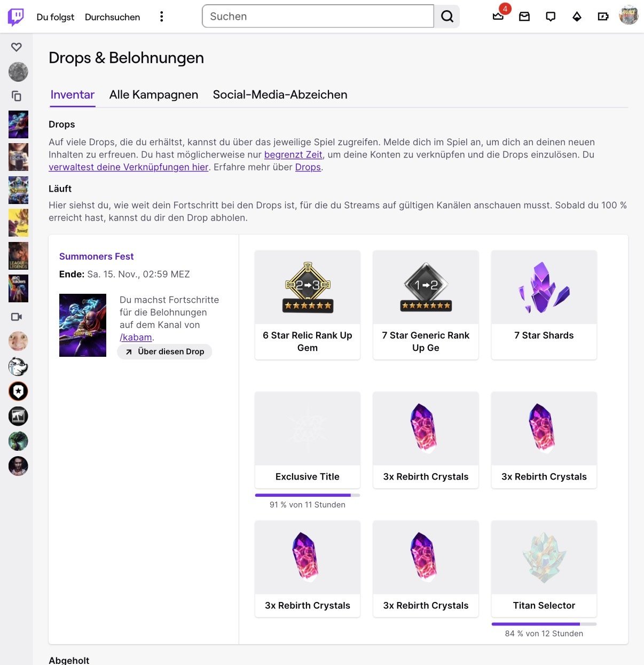
Task: Follow the 'begrenzt Zeit' link
Action: tap(293, 154)
